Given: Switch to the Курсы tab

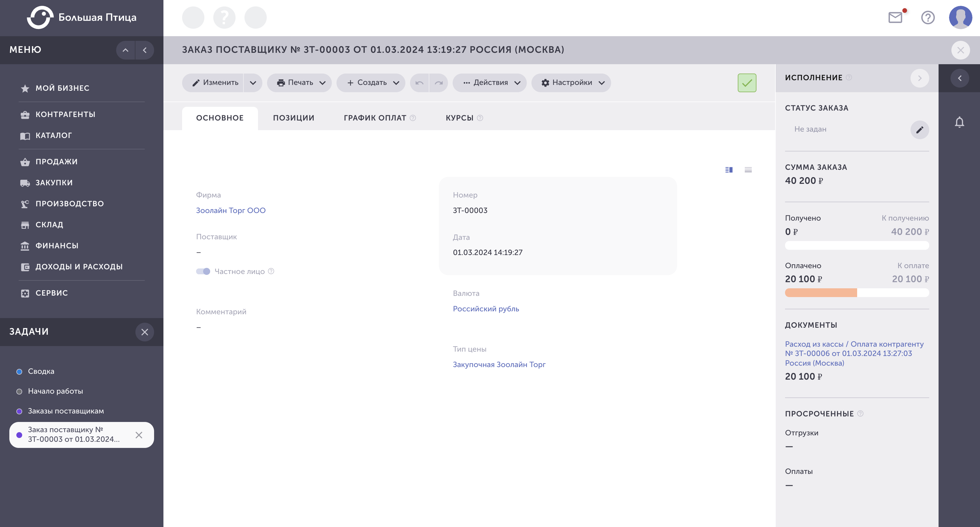Looking at the screenshot, I should coord(460,118).
